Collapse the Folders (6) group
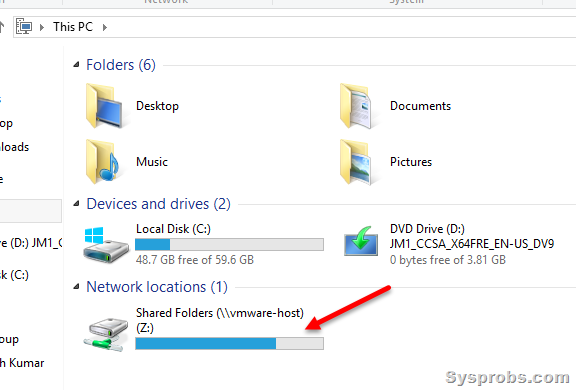The image size is (576, 390). coord(76,65)
